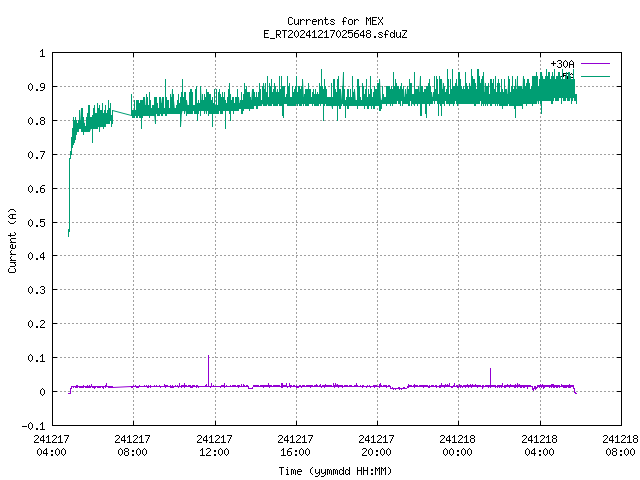Click the y-axis tick label '0.5'
This screenshot has height=480, width=640.
(36, 222)
